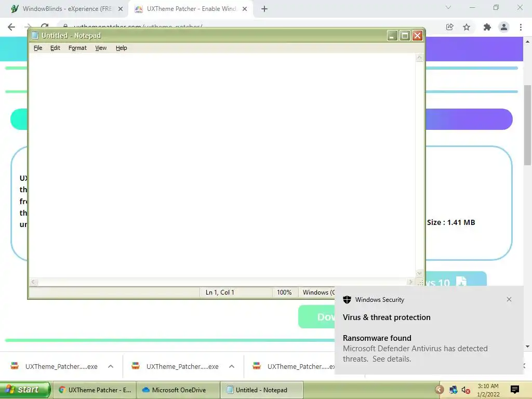Switch to Microsoft OneDrive taskbar item
Viewport: 532px width, 399px height.
[178, 390]
